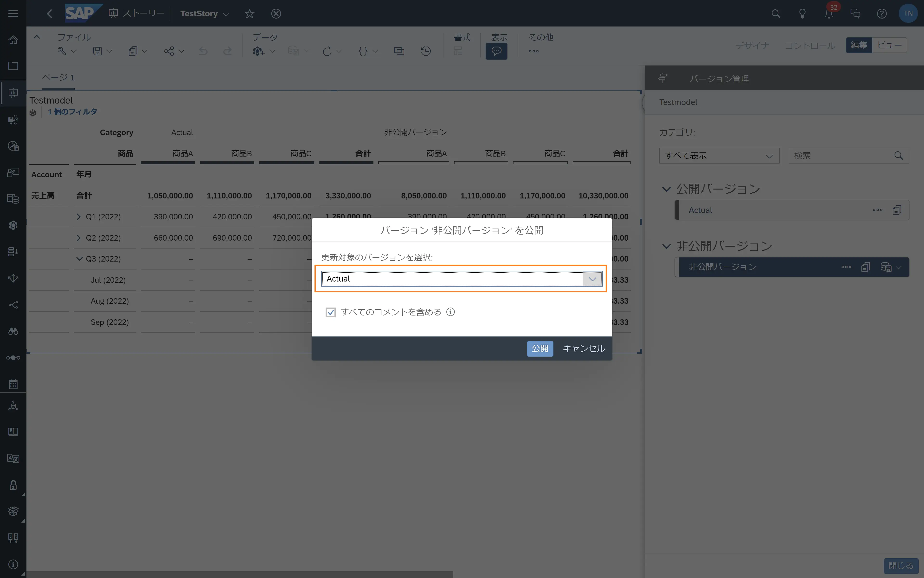Click the Jul (2022) row label
This screenshot has width=924, height=578.
(x=108, y=280)
